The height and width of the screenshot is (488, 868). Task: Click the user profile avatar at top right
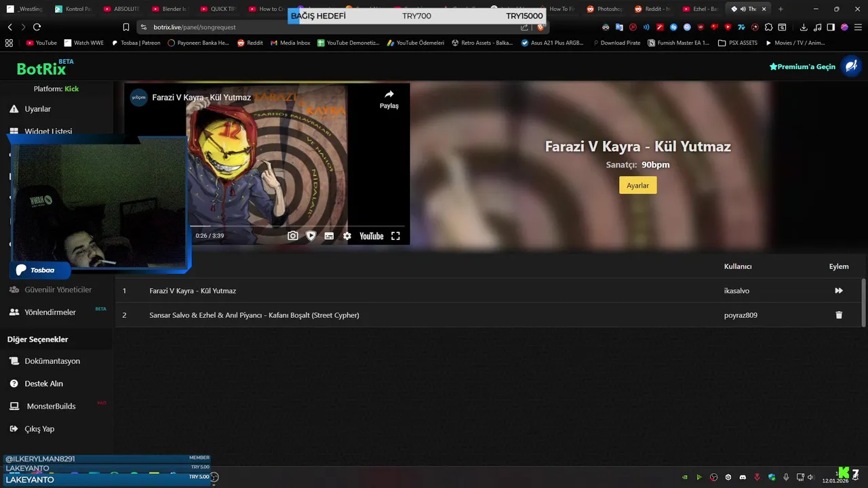850,66
